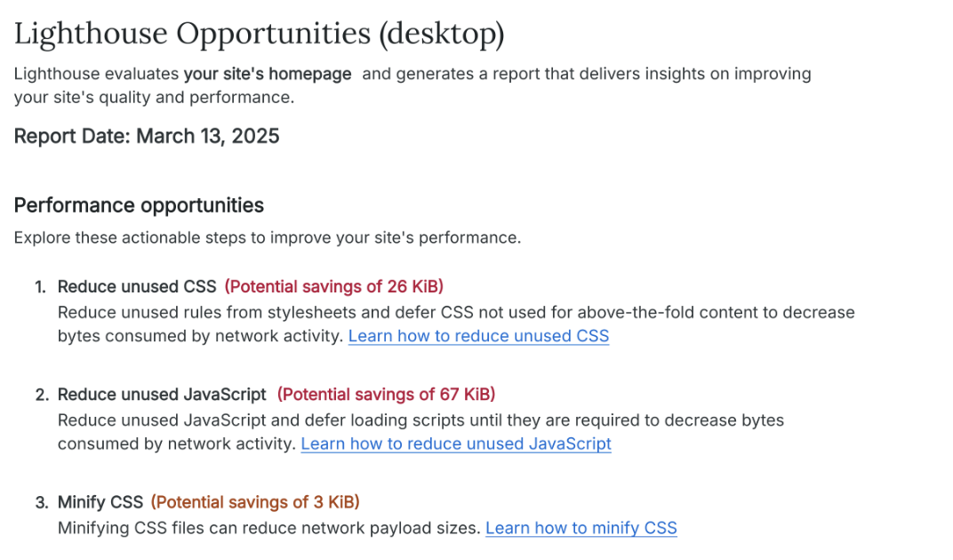953x560 pixels.
Task: Click the 'Lighthouse Opportunities (desktop)' heading
Action: point(259,34)
